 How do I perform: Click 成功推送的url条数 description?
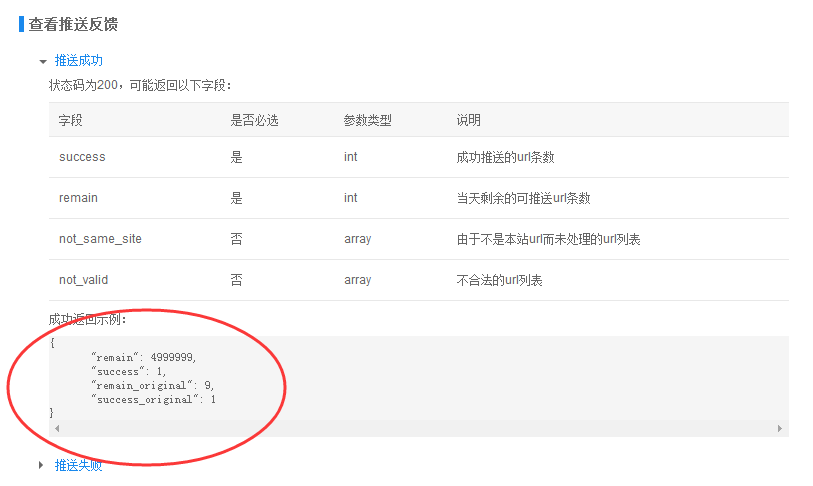click(x=506, y=157)
